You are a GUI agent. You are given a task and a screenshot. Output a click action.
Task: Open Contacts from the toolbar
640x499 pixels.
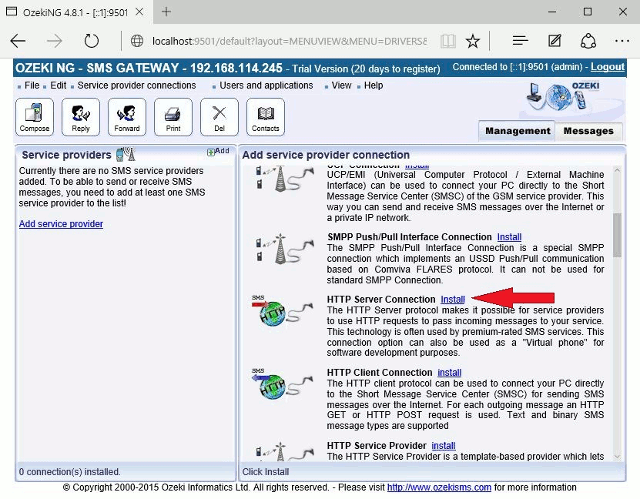pos(265,117)
